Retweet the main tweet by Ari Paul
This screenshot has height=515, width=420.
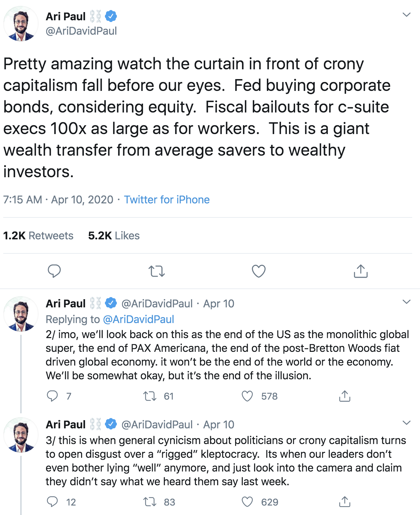156,271
